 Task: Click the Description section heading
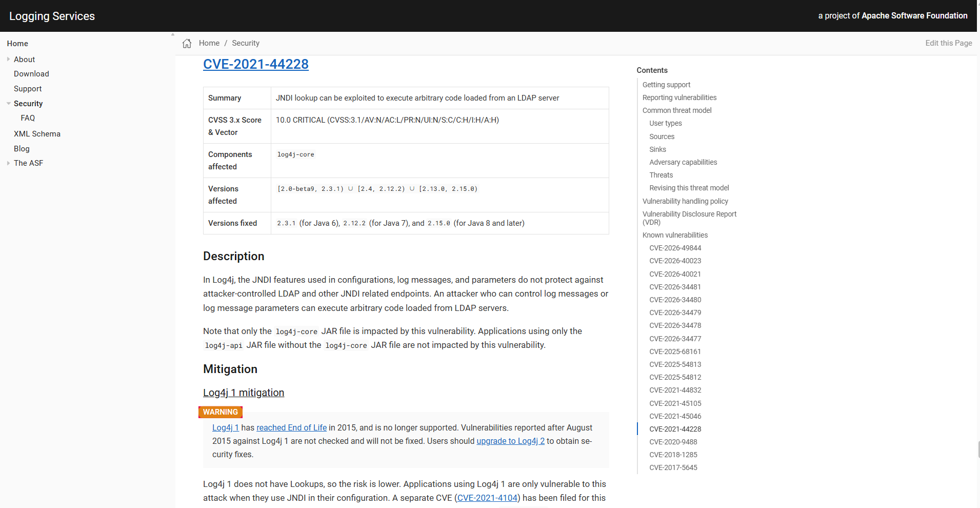pos(234,256)
